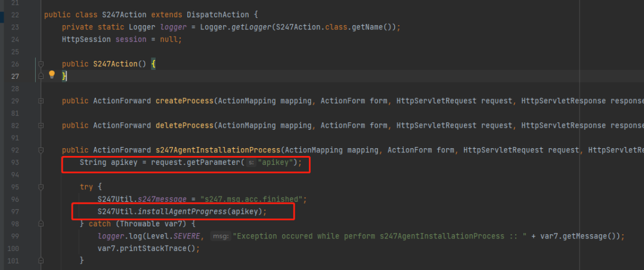Click the yellow light bulb quick-fix icon
Screen dimensions: 644x270
52,75
